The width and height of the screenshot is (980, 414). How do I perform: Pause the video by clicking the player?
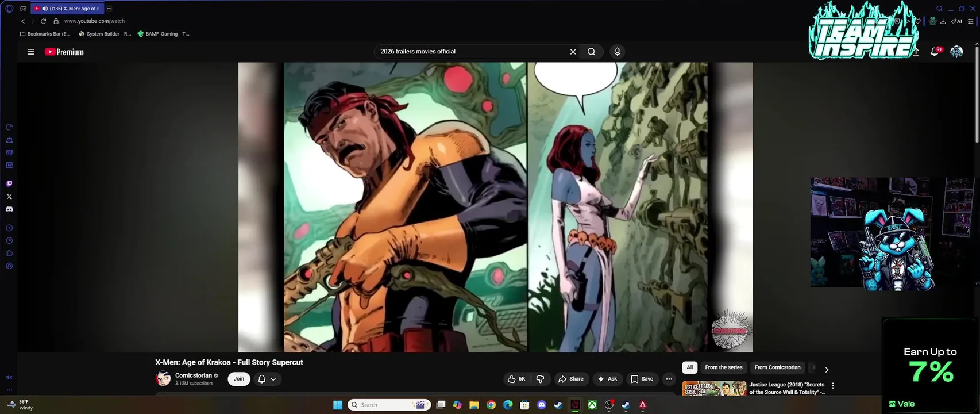[x=496, y=207]
